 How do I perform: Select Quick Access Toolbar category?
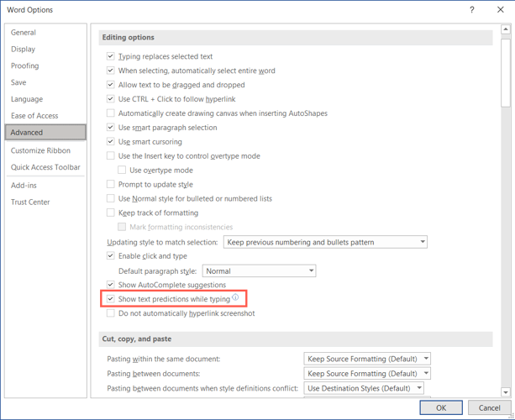45,167
